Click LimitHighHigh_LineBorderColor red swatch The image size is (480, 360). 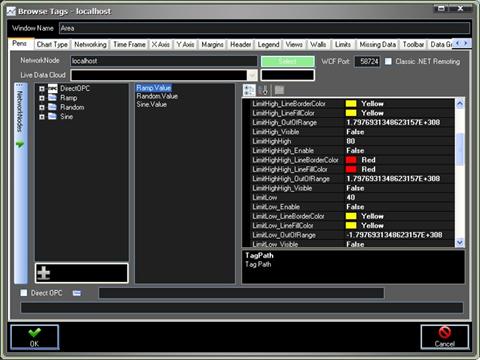(351, 160)
